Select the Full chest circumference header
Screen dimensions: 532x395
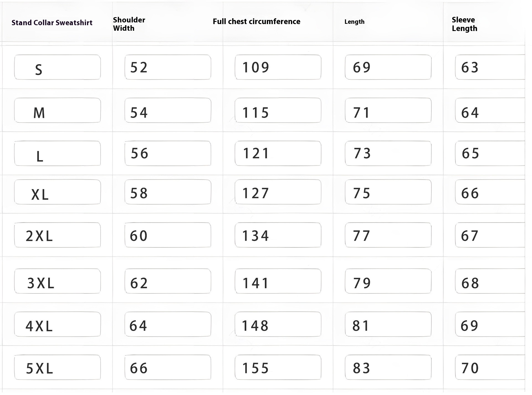pos(256,22)
